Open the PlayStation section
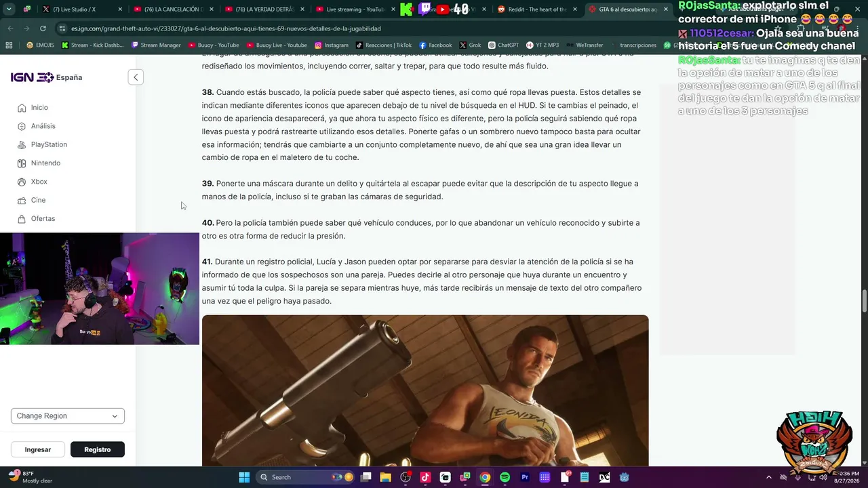Screen dimensions: 868x488 click(49, 144)
